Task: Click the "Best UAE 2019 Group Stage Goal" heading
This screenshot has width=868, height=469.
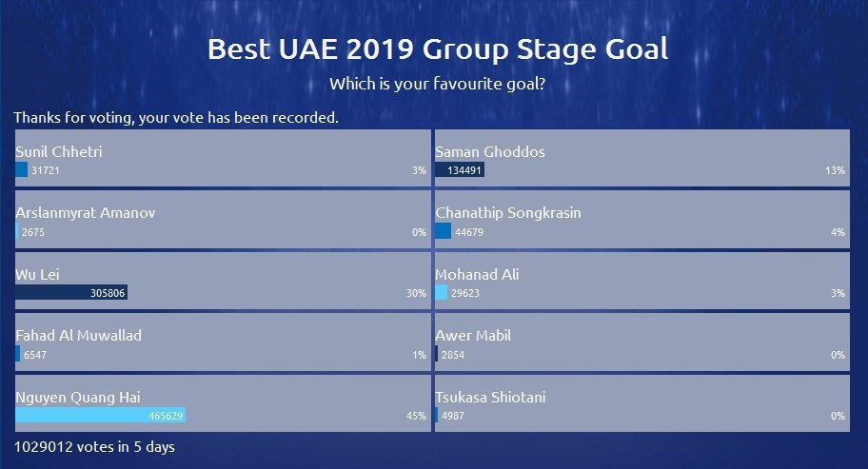Action: click(437, 49)
